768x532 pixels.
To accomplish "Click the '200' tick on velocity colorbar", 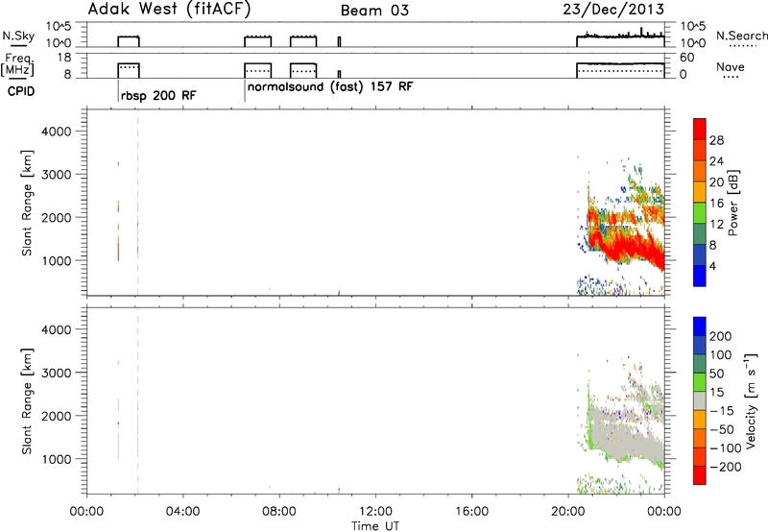I will coord(721,336).
